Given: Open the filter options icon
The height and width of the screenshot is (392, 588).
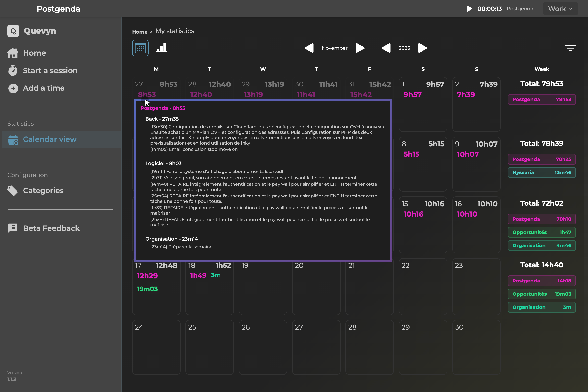Looking at the screenshot, I should click(x=570, y=48).
